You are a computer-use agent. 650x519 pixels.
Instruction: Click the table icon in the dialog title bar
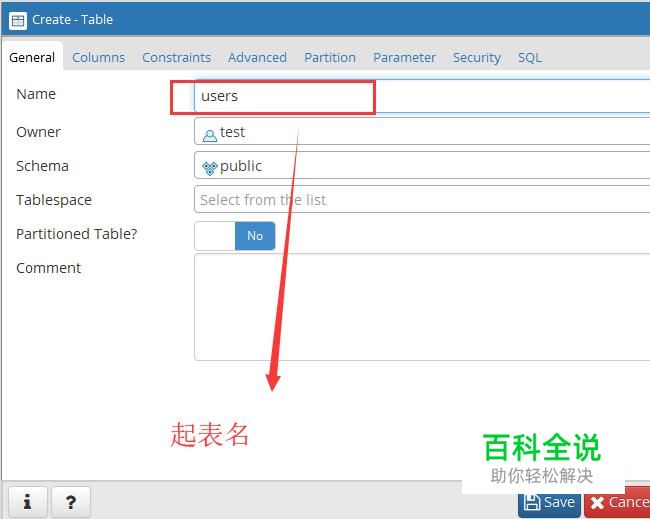pos(18,20)
